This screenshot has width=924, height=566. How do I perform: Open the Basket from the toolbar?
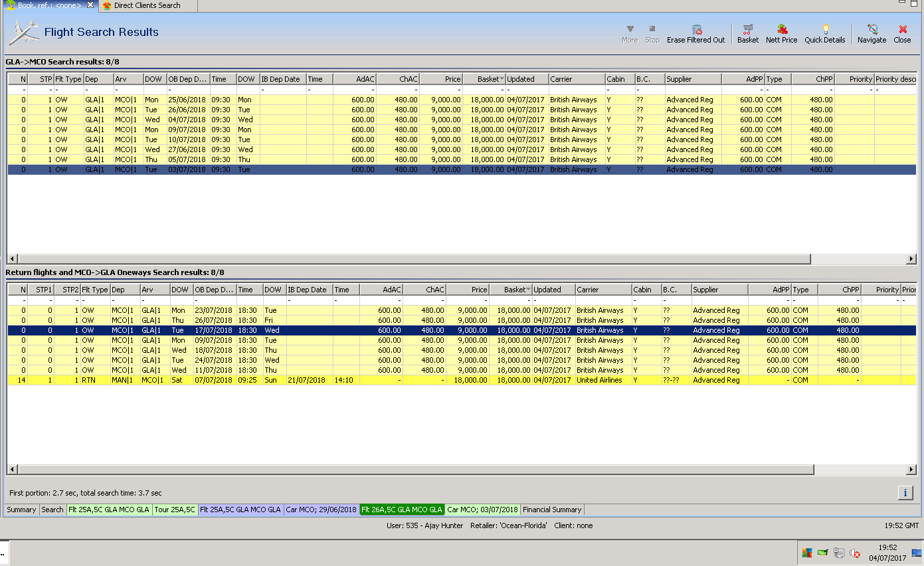click(748, 29)
